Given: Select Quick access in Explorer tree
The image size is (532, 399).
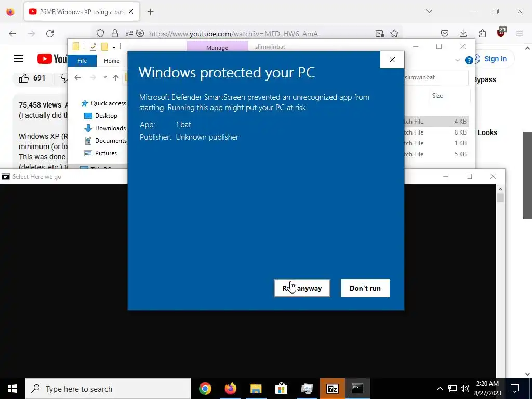Looking at the screenshot, I should [104, 103].
